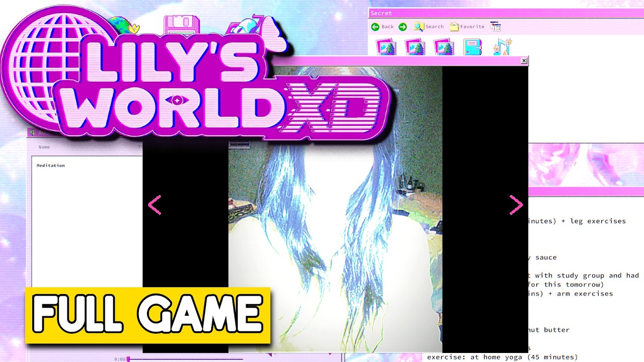Select the Meditation track in the audio list
The height and width of the screenshot is (362, 644).
coord(51,165)
